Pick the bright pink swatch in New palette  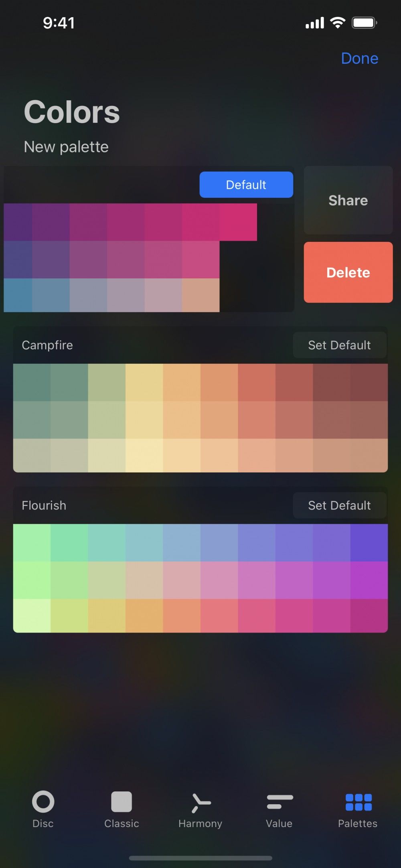(238, 222)
